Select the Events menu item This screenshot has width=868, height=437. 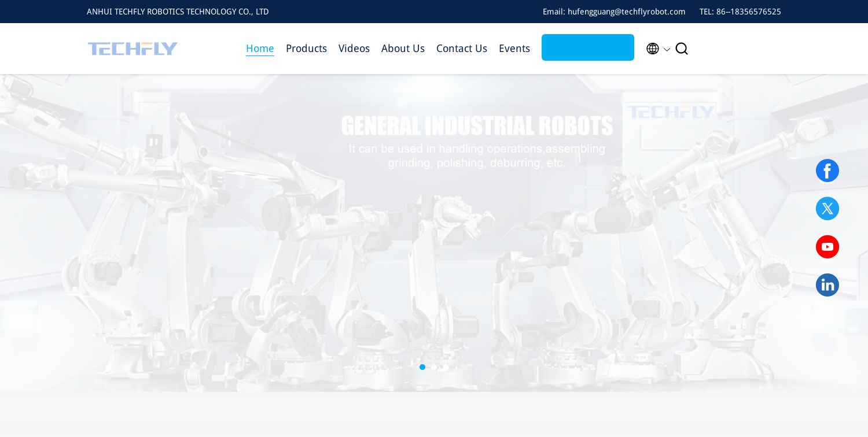point(514,49)
